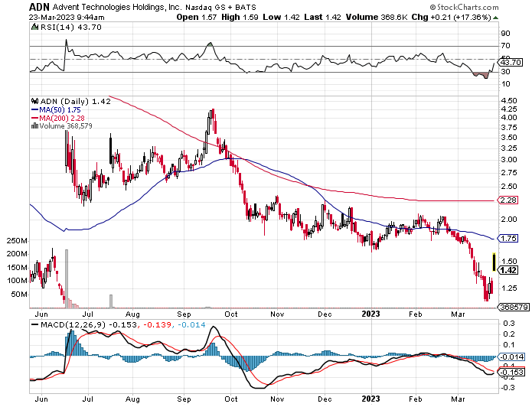The image size is (532, 407).
Task: Click the -0.3 label on MACD axis
Action: pos(507,388)
